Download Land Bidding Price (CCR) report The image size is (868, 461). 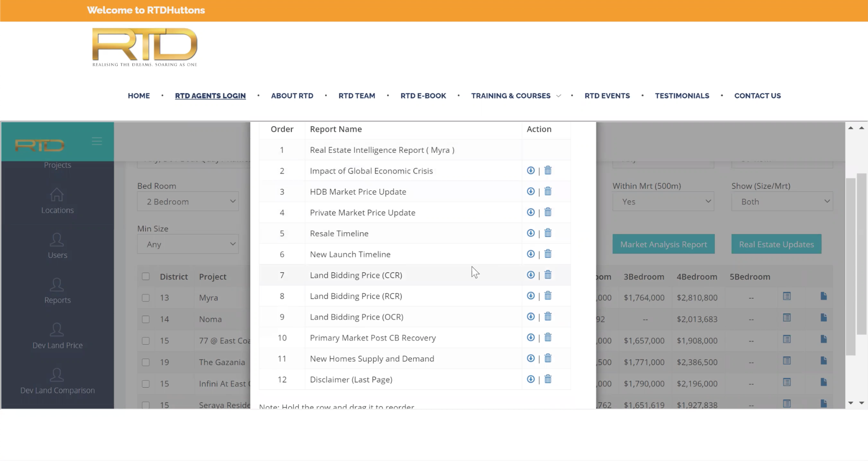tap(531, 275)
